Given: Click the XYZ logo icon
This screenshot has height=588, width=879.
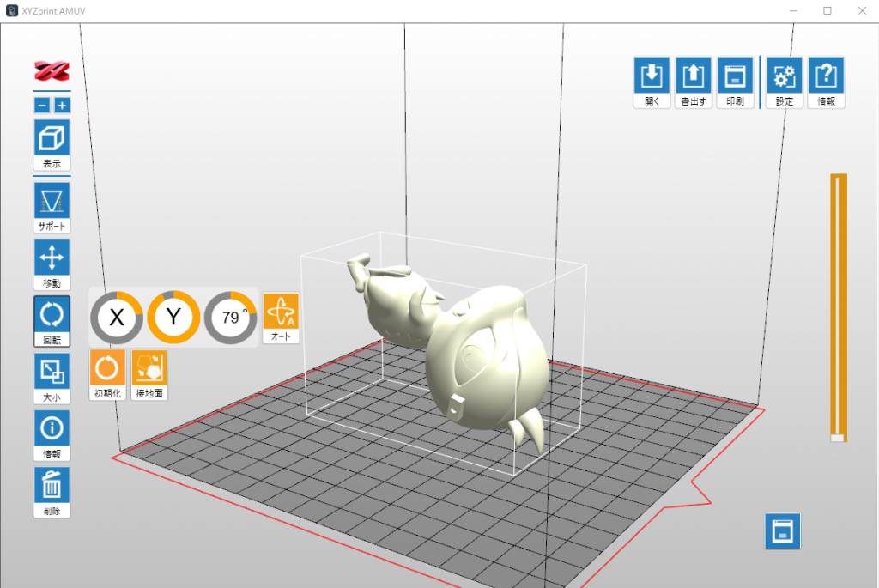Looking at the screenshot, I should [52, 71].
